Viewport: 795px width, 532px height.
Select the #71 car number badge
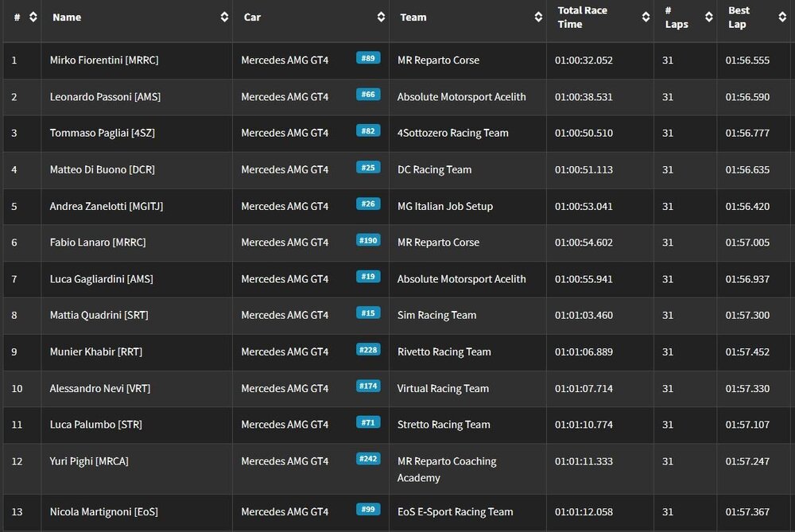pos(368,422)
